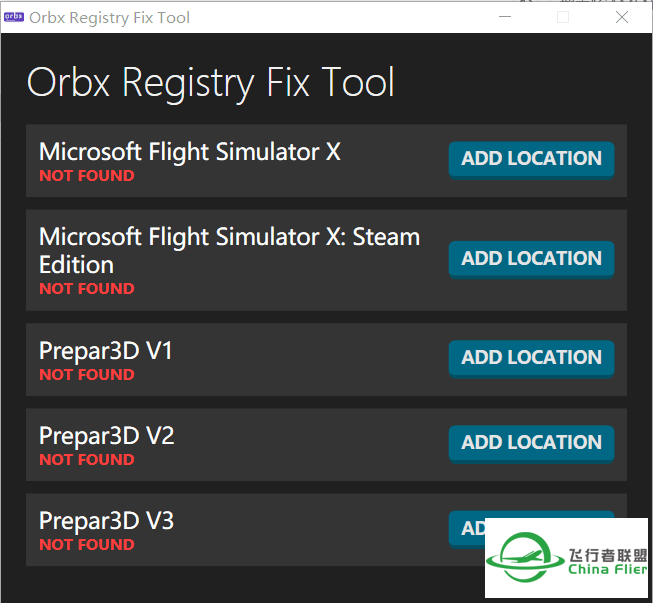
Task: Click the maximize window button
Action: [563, 17]
